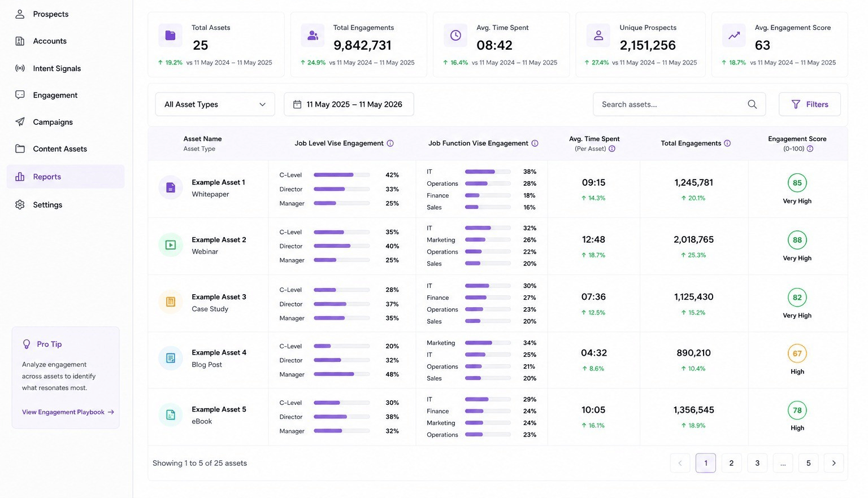The width and height of the screenshot is (868, 498).
Task: Click the 67 engagement score badge
Action: 797,353
